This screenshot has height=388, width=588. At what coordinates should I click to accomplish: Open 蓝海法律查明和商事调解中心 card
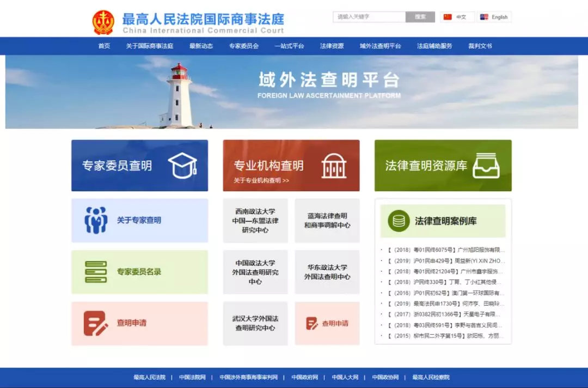(x=327, y=221)
